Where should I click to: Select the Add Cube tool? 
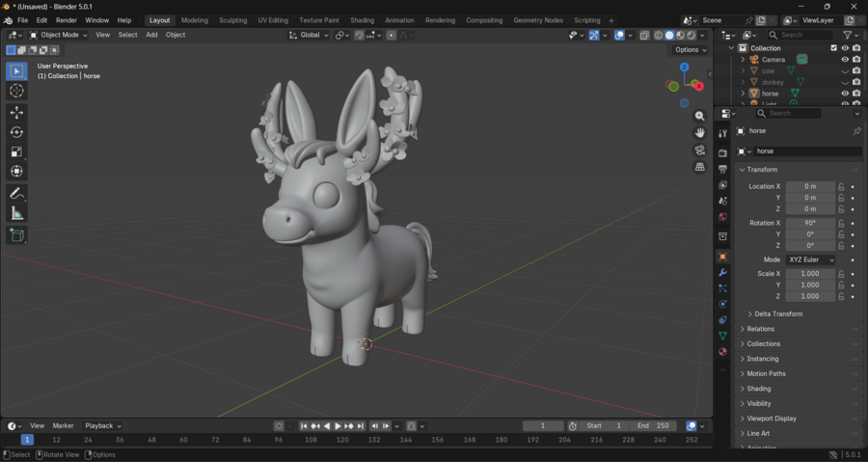(x=16, y=235)
